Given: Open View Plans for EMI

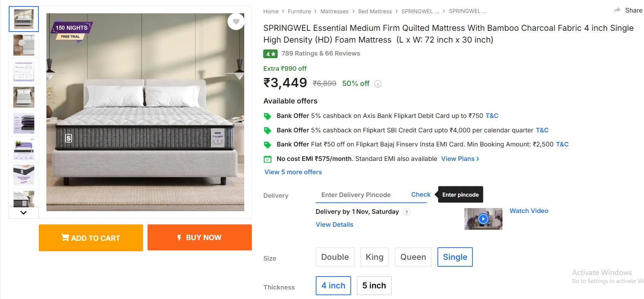Looking at the screenshot, I should [x=460, y=159].
